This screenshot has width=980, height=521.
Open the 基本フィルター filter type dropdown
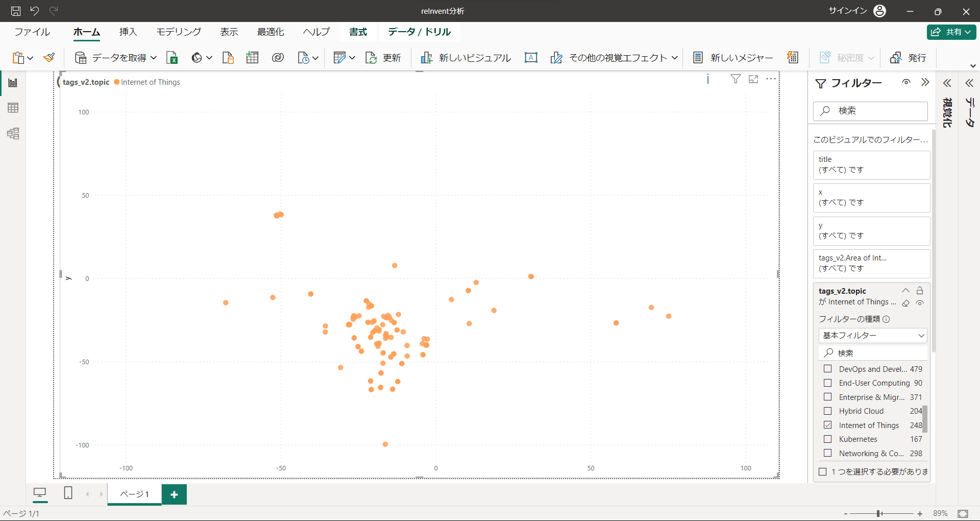click(873, 336)
